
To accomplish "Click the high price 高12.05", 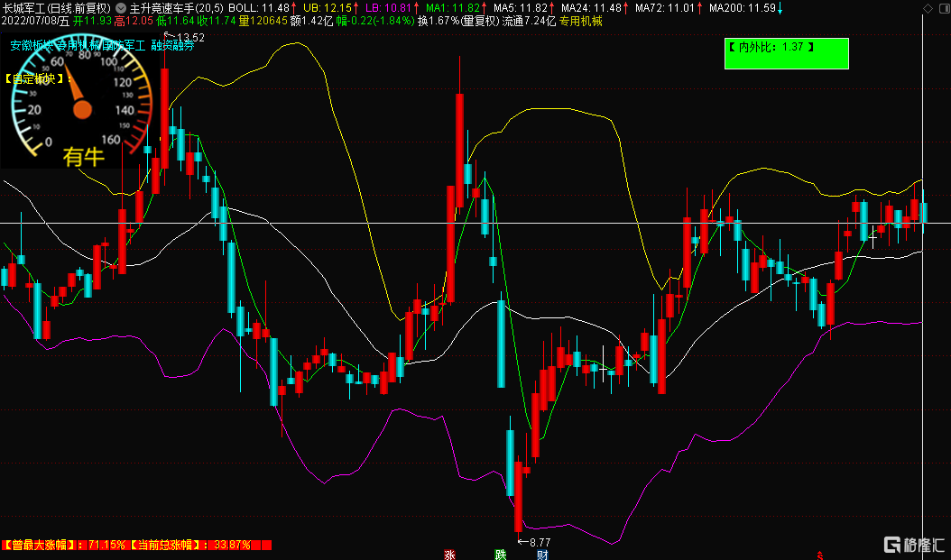I will pyautogui.click(x=134, y=22).
